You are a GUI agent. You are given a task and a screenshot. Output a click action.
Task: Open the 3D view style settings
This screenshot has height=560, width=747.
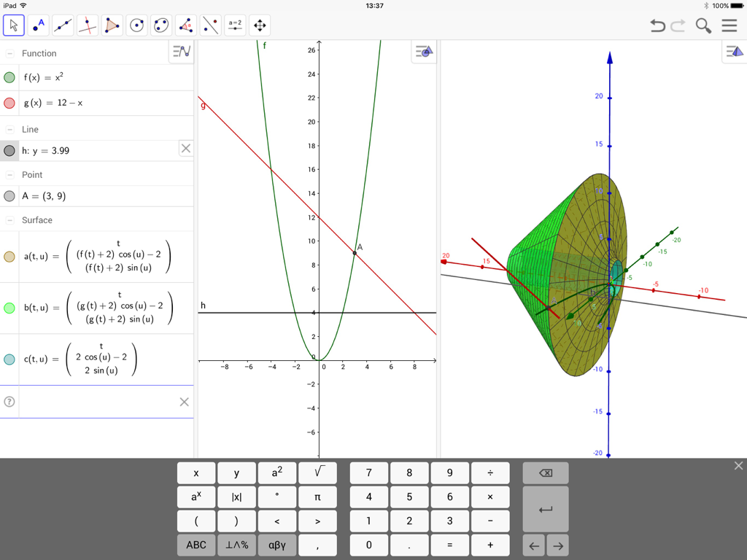[x=733, y=51]
